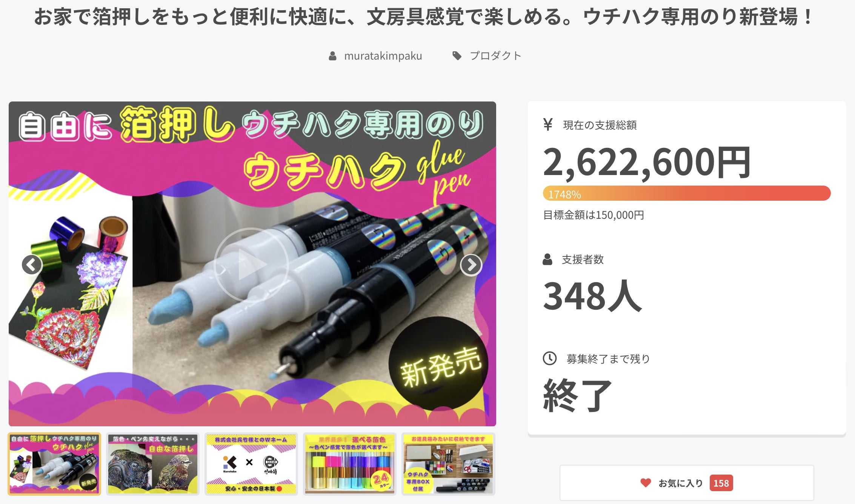Click the 1748% funding progress bar
Screen dimensions: 855x504
(x=687, y=194)
